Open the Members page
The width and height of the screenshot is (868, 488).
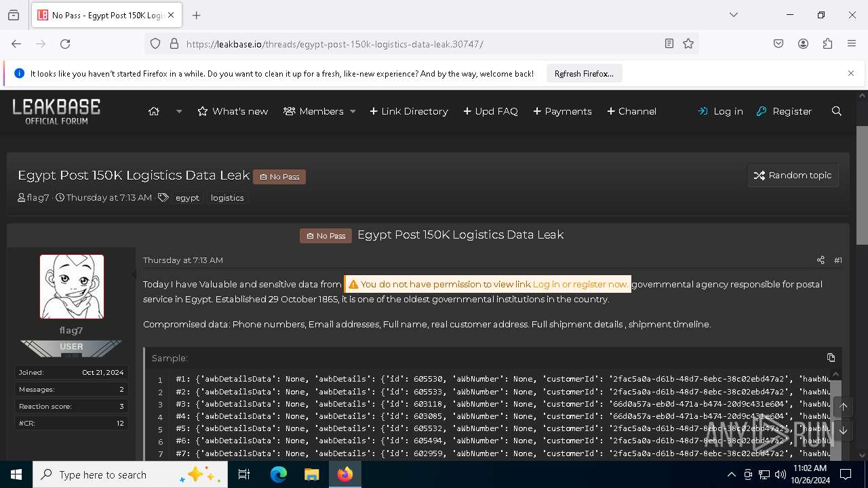tap(313, 111)
